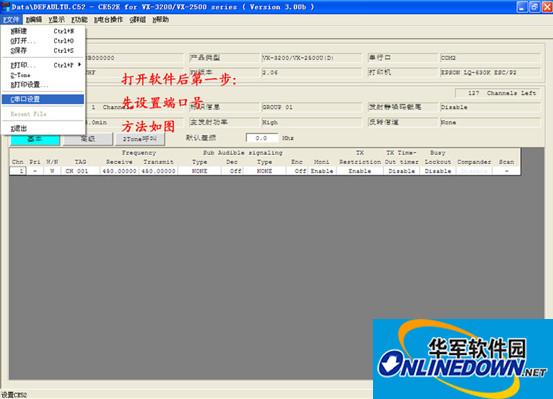This screenshot has height=399, width=553.
Task: Click the 打印机 field EPSON LQ-630K
Action: tap(490, 73)
